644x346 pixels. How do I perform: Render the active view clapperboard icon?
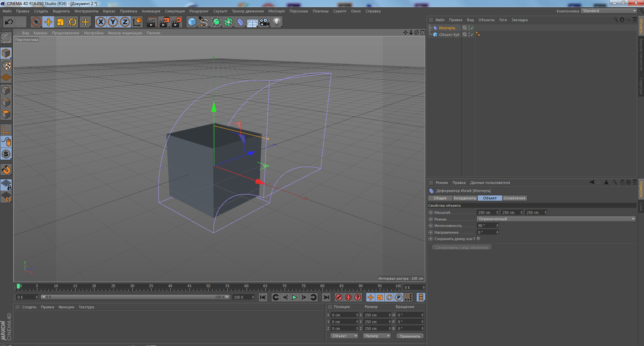152,22
